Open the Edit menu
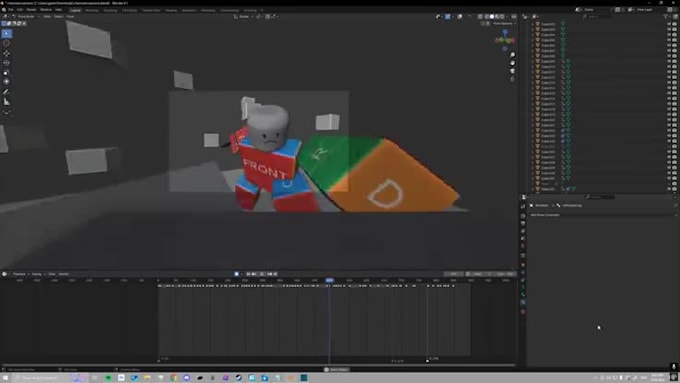The width and height of the screenshot is (680, 383). point(20,10)
